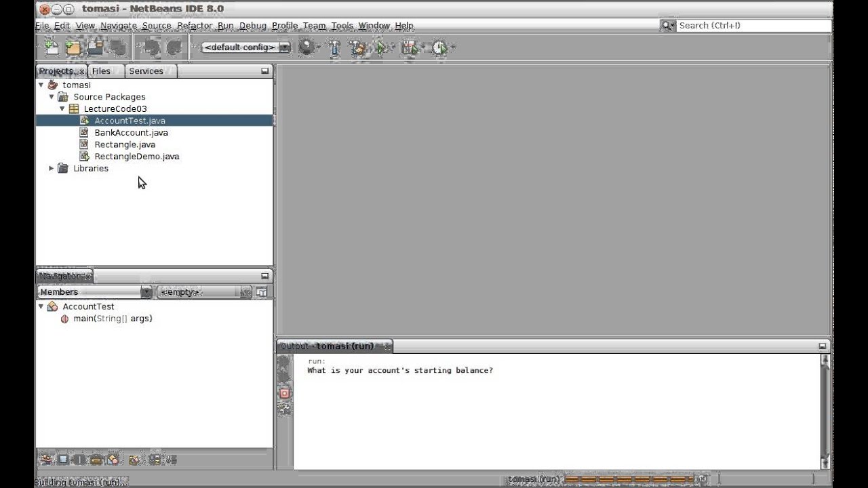The image size is (868, 488).
Task: Open Output settings wrench icon
Action: click(x=284, y=409)
